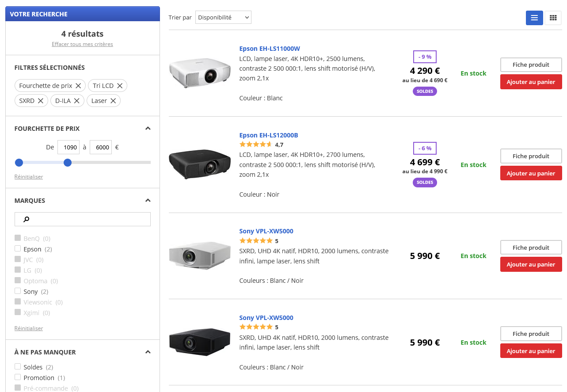The image size is (567, 392).
Task: Open Fiche produit for Epson EH-LS11000W
Action: click(x=531, y=65)
